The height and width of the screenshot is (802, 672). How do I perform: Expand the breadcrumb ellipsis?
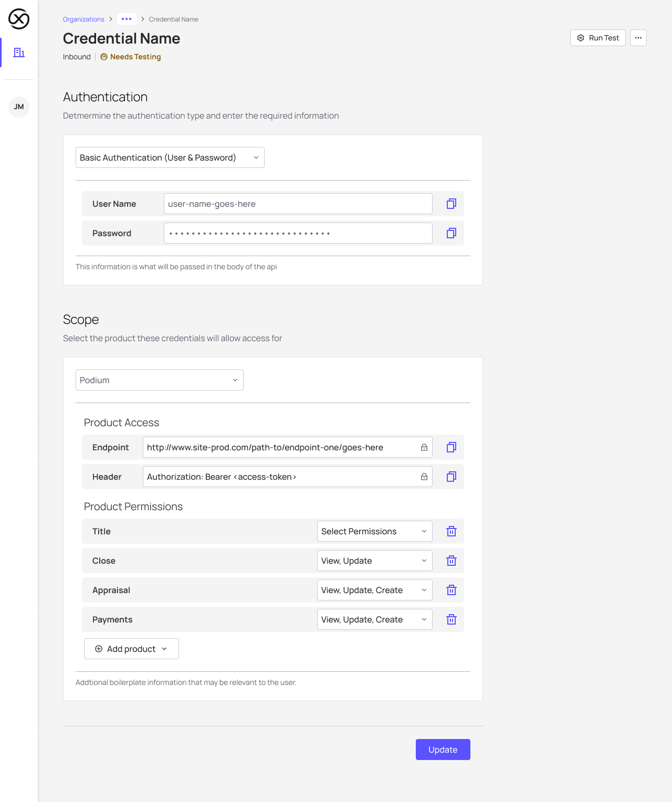(x=127, y=19)
